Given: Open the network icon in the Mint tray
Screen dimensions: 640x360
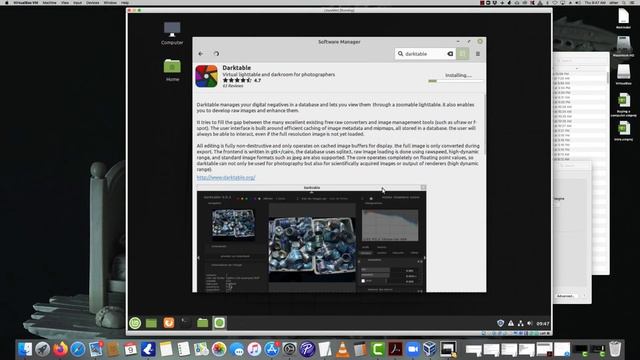Looking at the screenshot, I should [520, 323].
